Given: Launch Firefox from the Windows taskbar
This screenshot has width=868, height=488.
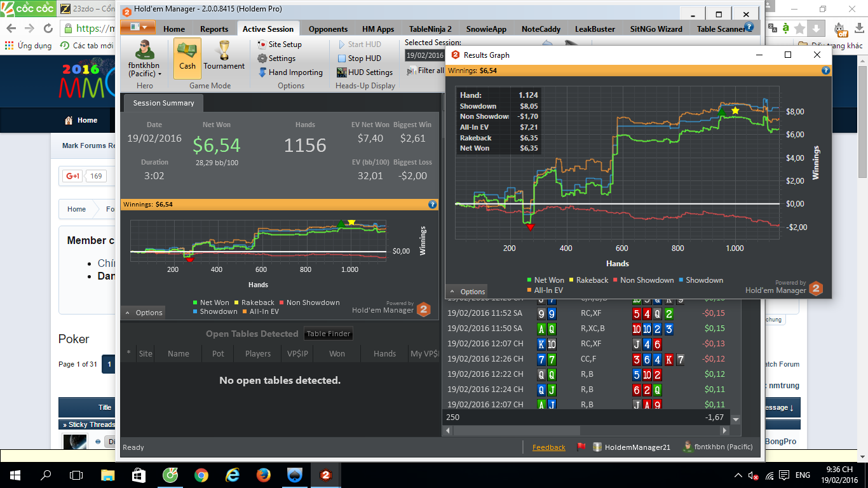Looking at the screenshot, I should pyautogui.click(x=263, y=475).
